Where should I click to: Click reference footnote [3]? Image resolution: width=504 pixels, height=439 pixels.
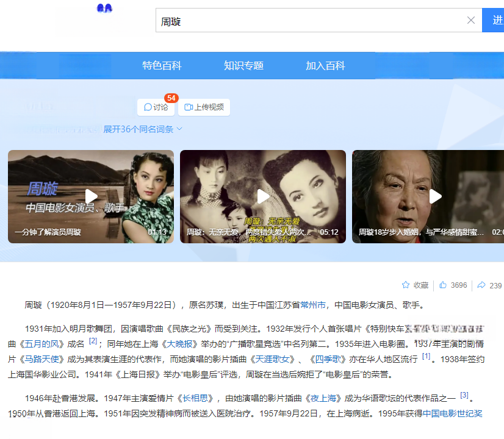tap(464, 395)
